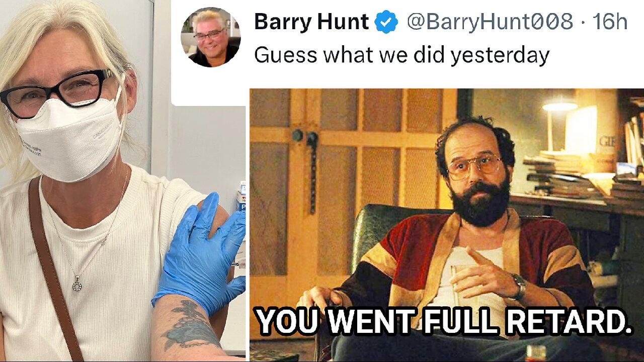Open the Barry Hunt display name
Screen dimensions: 644x362
coord(311,23)
